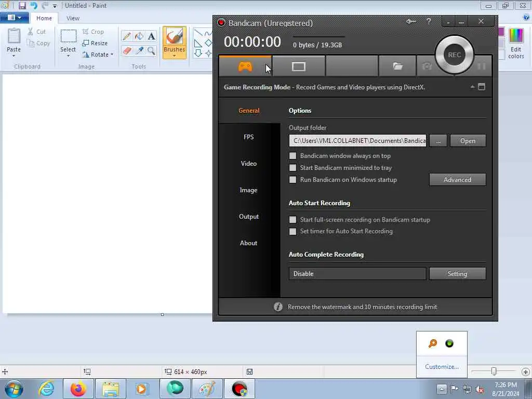Select Magnifier tool in Paint
This screenshot has width=532, height=399.
point(151,51)
